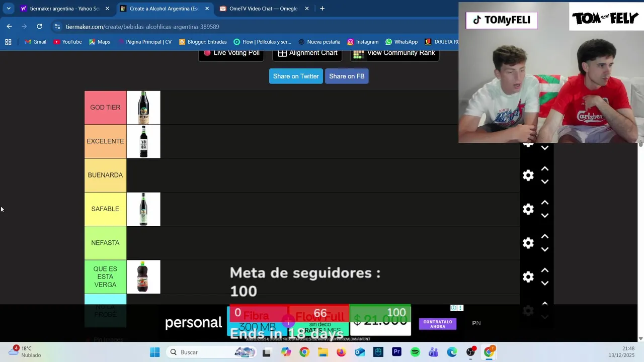Move QUE ES ESTA VERGA row up

[545, 270]
